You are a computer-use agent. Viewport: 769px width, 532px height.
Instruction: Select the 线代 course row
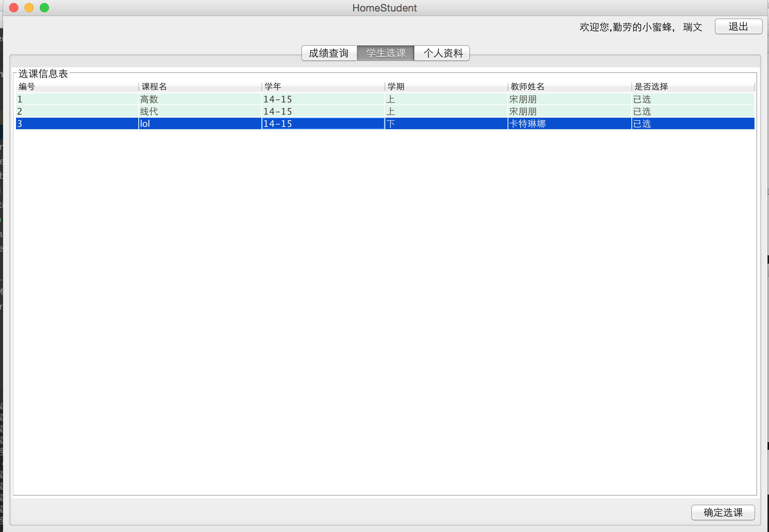click(149, 112)
